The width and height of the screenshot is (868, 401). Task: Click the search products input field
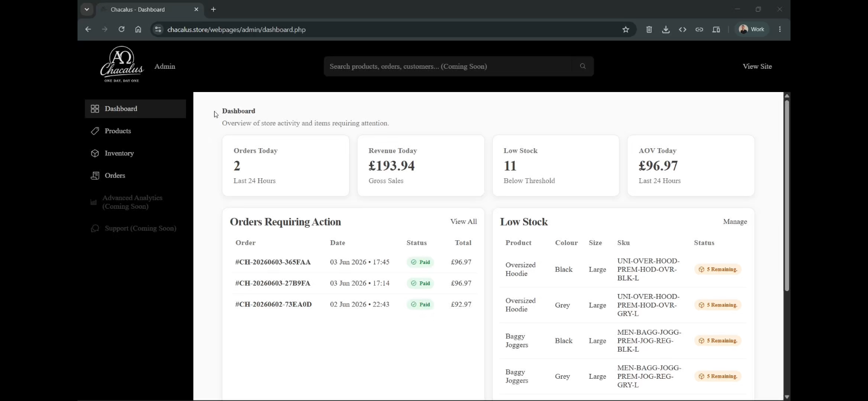coord(447,66)
